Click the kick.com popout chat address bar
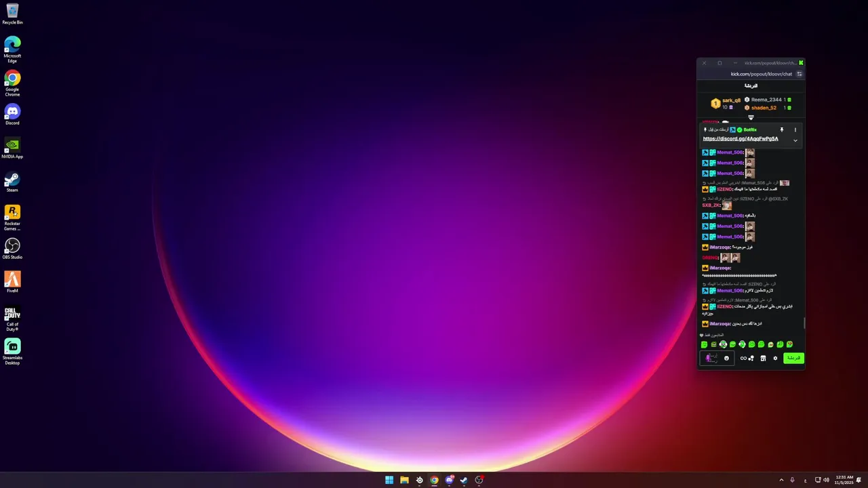This screenshot has height=488, width=868. coord(762,74)
